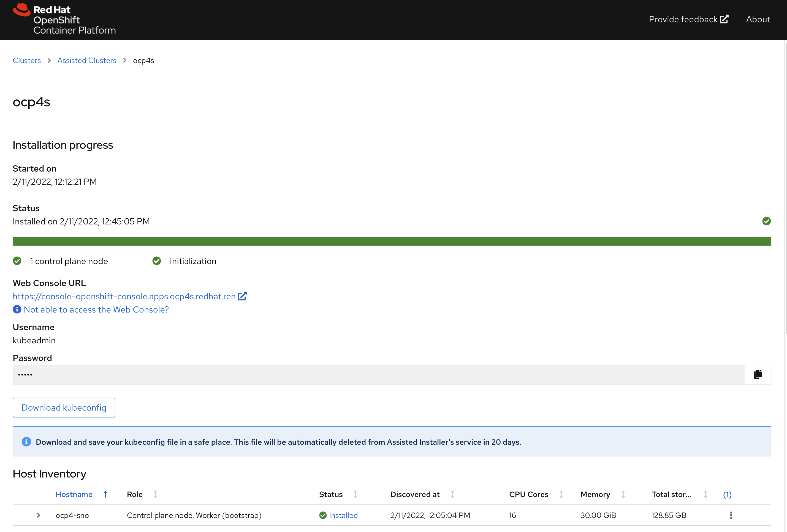787x532 pixels.
Task: Click Download kubeconfig button
Action: coord(64,407)
